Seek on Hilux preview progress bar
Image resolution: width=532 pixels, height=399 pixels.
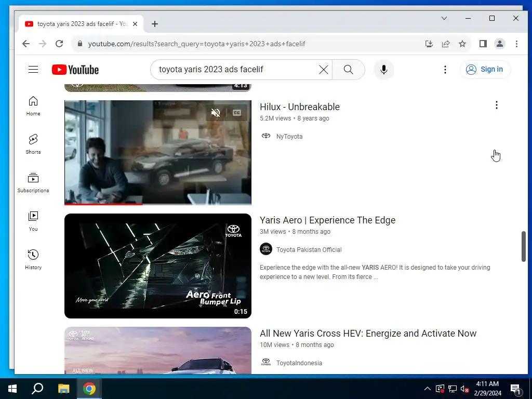click(x=158, y=204)
